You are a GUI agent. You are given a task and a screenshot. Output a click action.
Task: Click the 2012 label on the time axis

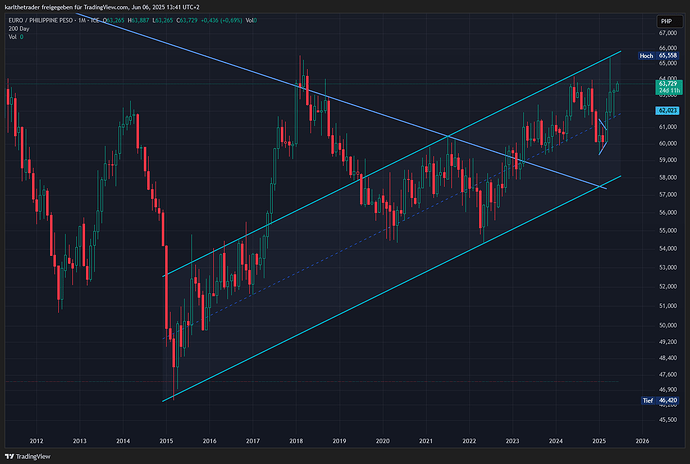pyautogui.click(x=37, y=440)
